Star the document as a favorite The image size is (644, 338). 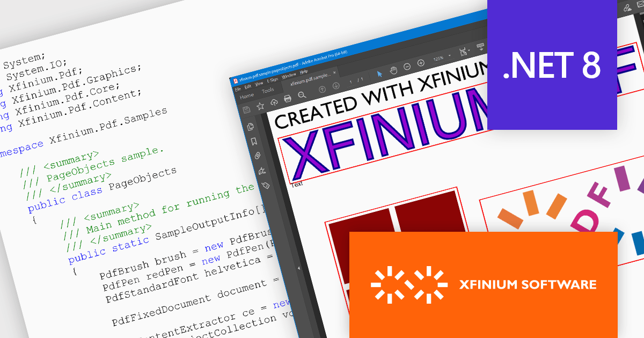click(x=260, y=106)
